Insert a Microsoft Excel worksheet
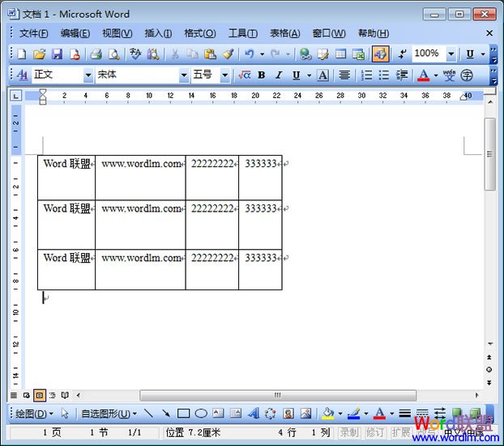This screenshot has height=446, width=504. click(x=358, y=54)
